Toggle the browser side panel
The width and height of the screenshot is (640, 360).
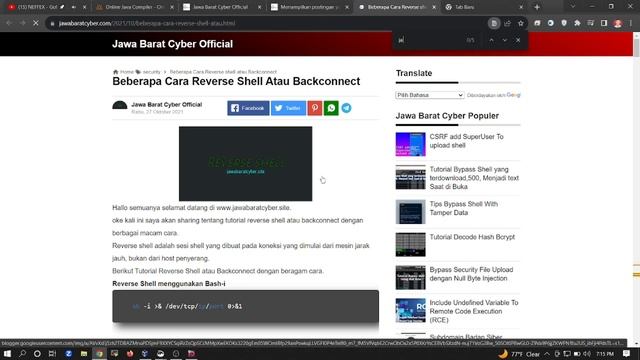point(604,23)
